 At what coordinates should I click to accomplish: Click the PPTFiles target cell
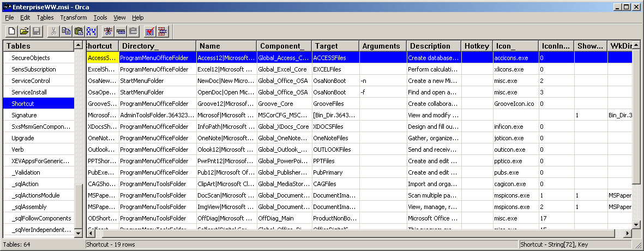[x=335, y=161]
